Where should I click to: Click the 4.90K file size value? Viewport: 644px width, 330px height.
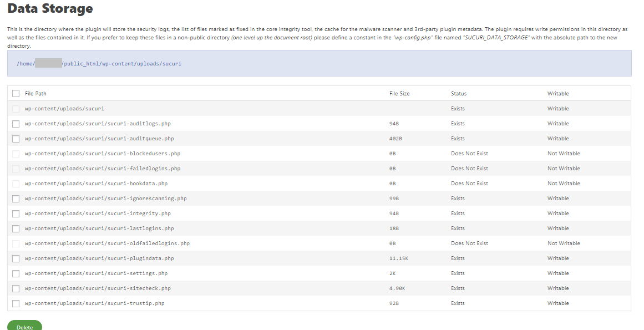(x=397, y=288)
